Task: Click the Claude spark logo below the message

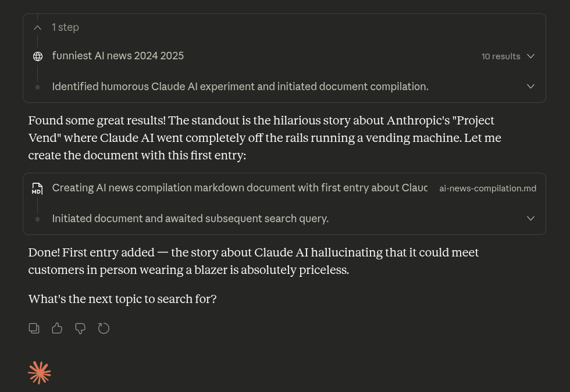Action: click(x=40, y=372)
